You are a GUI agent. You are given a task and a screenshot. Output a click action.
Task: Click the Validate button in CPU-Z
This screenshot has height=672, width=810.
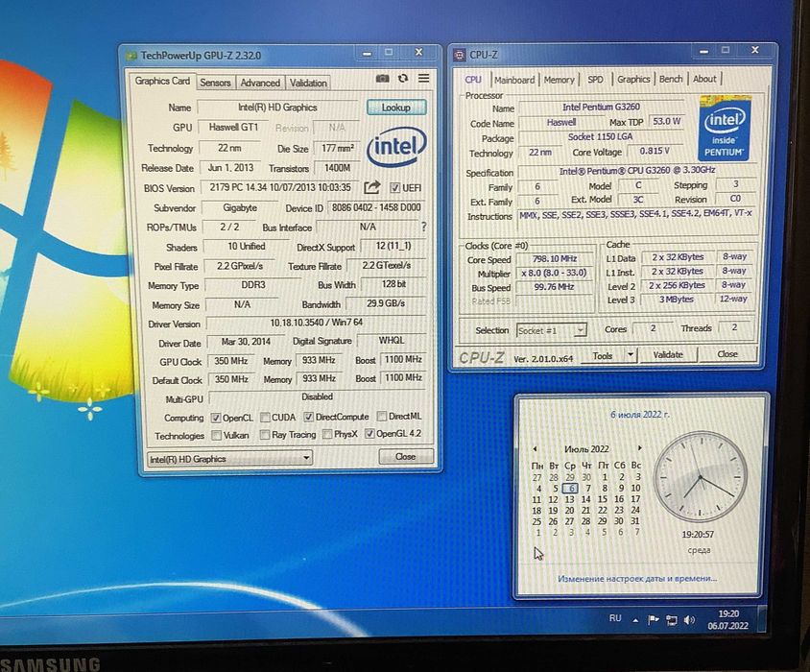[x=668, y=354]
